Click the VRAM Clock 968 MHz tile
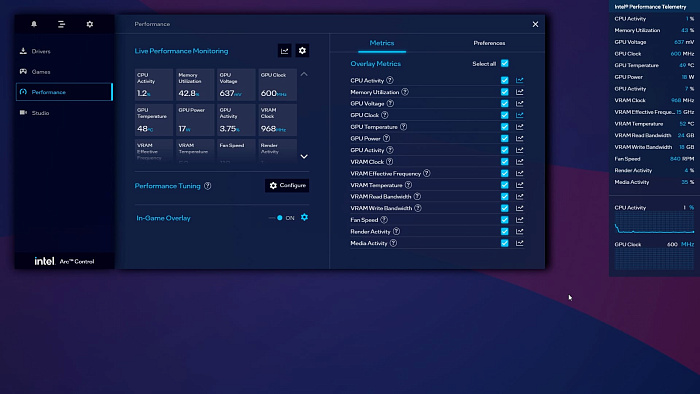 tap(277, 120)
